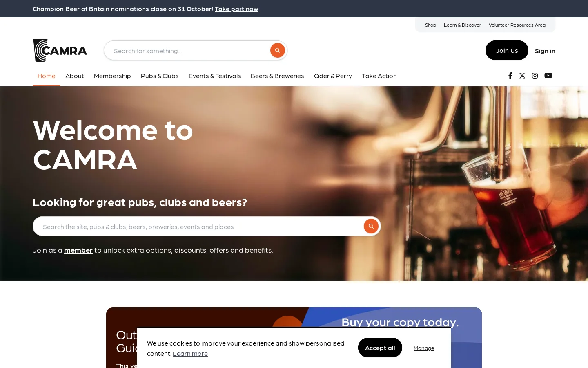Click the 'Buy your copy today.' banner
The image size is (588, 368).
[400, 322]
